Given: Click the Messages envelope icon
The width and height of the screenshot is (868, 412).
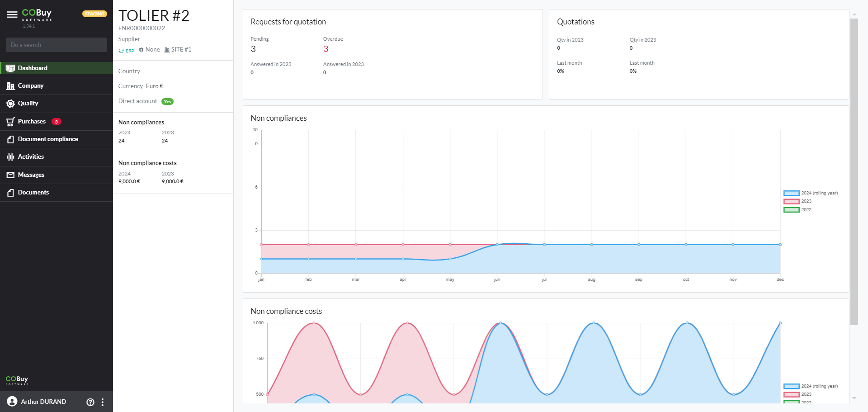Looking at the screenshot, I should pos(10,175).
